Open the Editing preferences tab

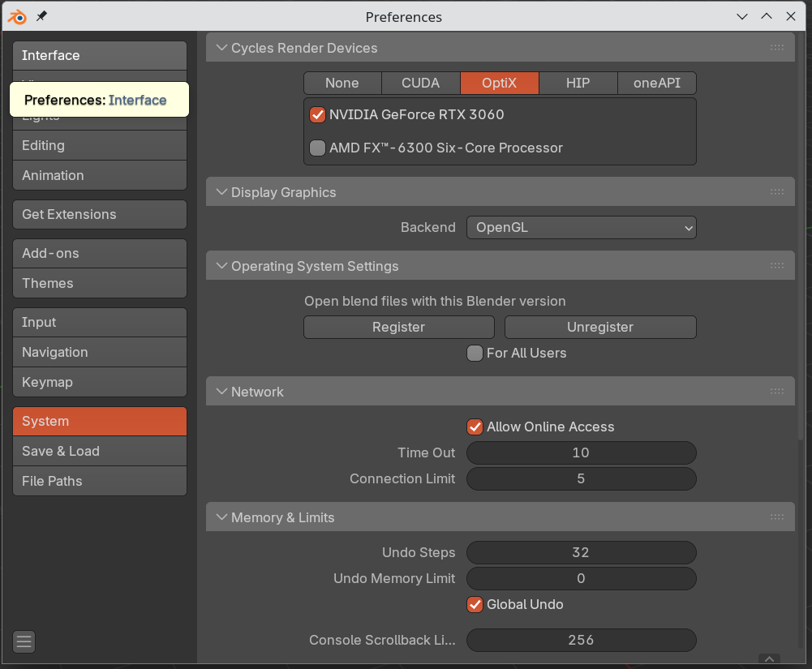[100, 145]
